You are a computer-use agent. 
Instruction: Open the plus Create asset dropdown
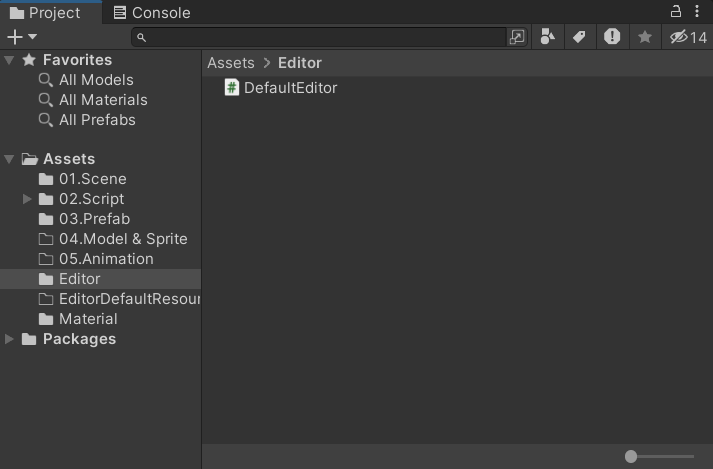tap(22, 37)
